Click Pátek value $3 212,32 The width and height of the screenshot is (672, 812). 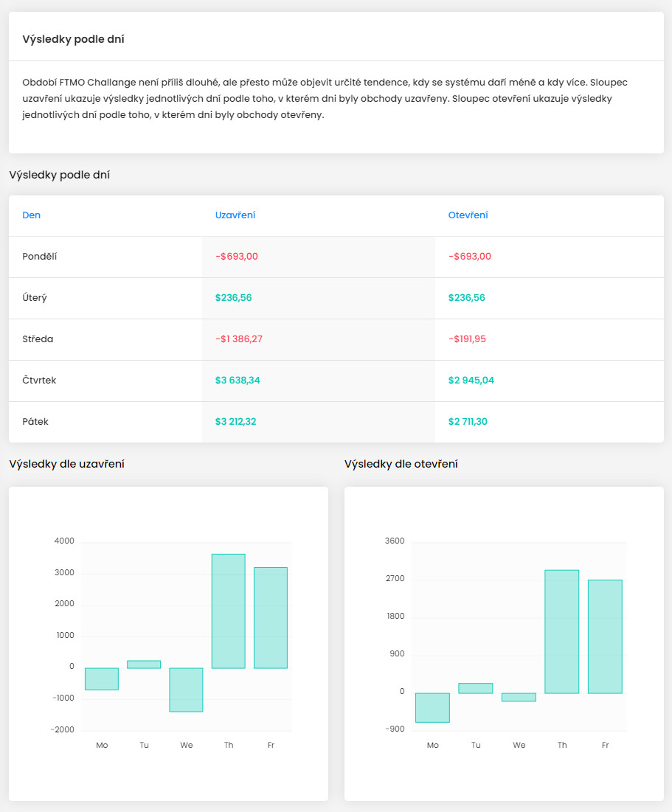236,422
